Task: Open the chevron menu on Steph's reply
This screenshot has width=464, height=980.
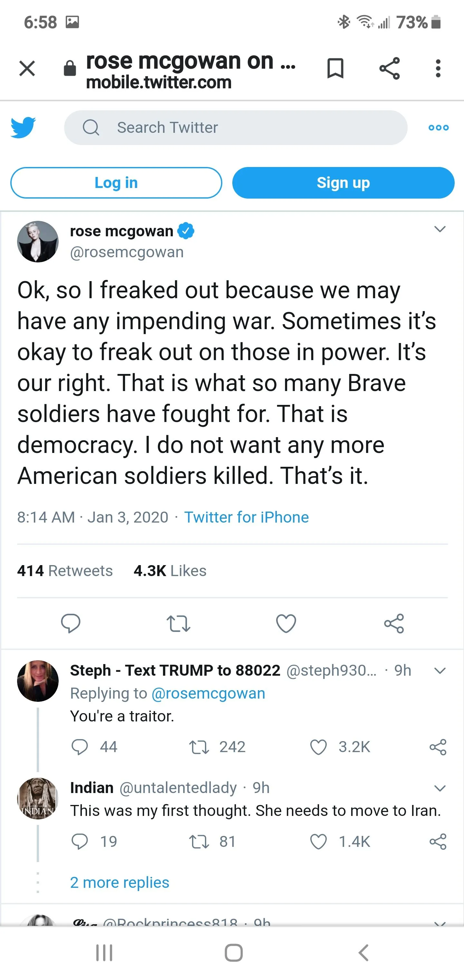Action: click(440, 670)
